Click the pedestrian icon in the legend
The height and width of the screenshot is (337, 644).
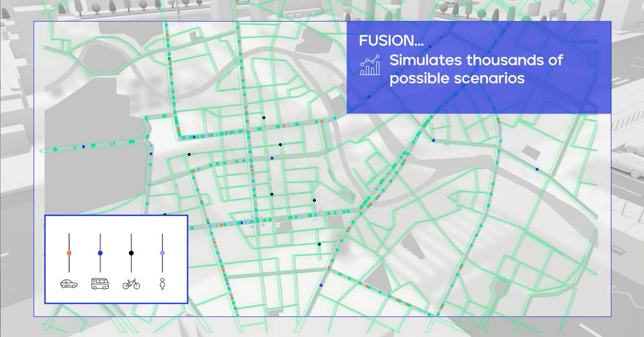click(x=162, y=284)
